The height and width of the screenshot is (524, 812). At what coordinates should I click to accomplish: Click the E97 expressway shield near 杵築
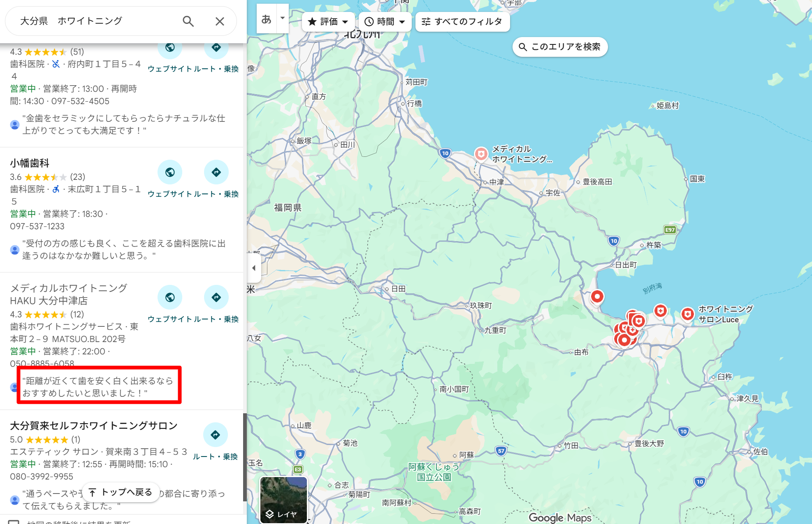pyautogui.click(x=670, y=230)
